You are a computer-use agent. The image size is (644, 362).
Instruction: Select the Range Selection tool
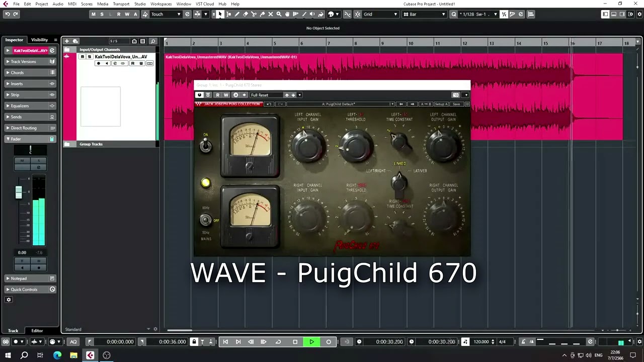pyautogui.click(x=228, y=14)
